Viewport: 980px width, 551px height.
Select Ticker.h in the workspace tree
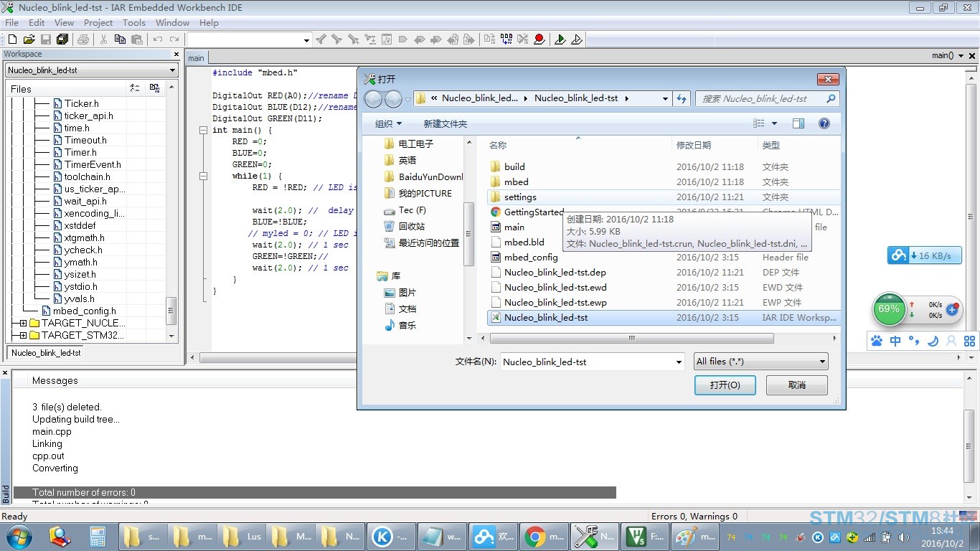pyautogui.click(x=82, y=103)
